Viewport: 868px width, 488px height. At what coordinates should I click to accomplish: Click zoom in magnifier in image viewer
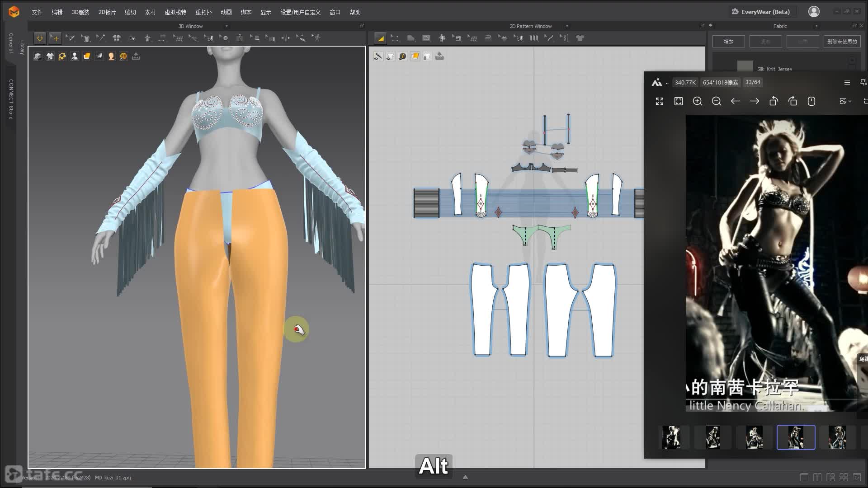698,101
